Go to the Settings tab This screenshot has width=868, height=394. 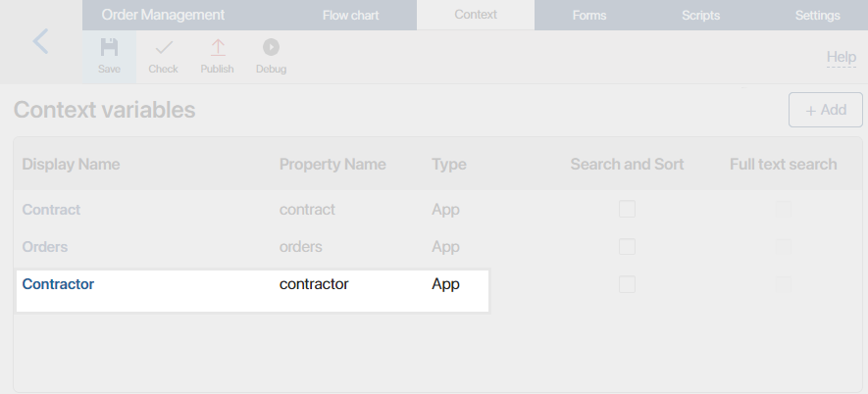click(x=817, y=16)
